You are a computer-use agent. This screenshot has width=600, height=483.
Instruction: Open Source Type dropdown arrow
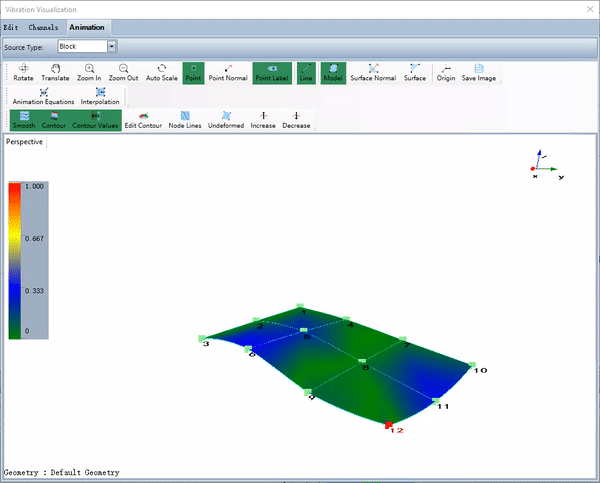point(111,46)
